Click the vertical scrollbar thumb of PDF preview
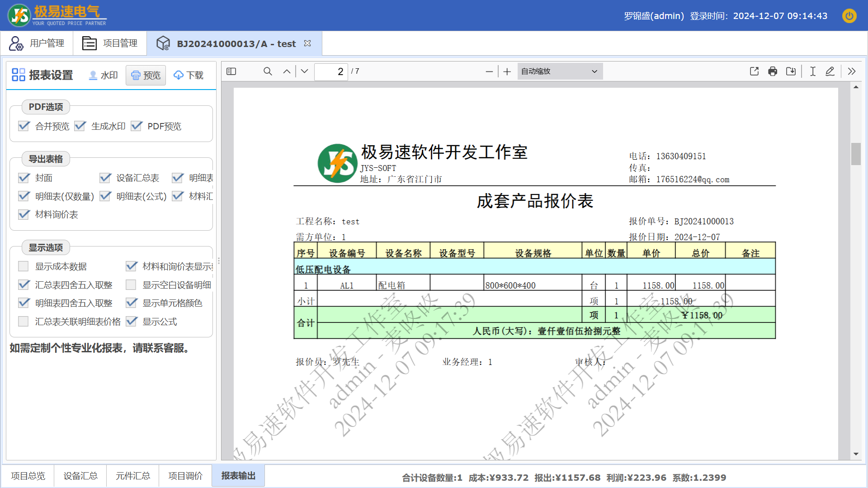The height and width of the screenshot is (488, 868). 856,154
